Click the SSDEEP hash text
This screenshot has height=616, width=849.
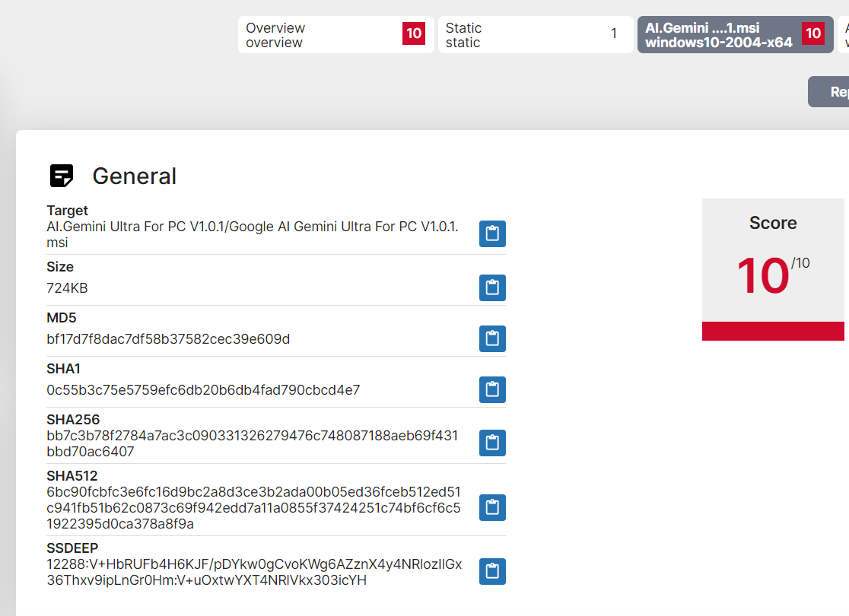tap(254, 572)
